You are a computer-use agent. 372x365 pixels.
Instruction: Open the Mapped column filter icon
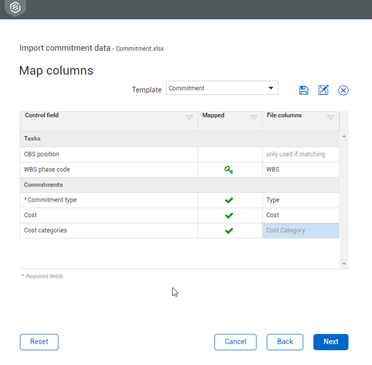(x=254, y=117)
